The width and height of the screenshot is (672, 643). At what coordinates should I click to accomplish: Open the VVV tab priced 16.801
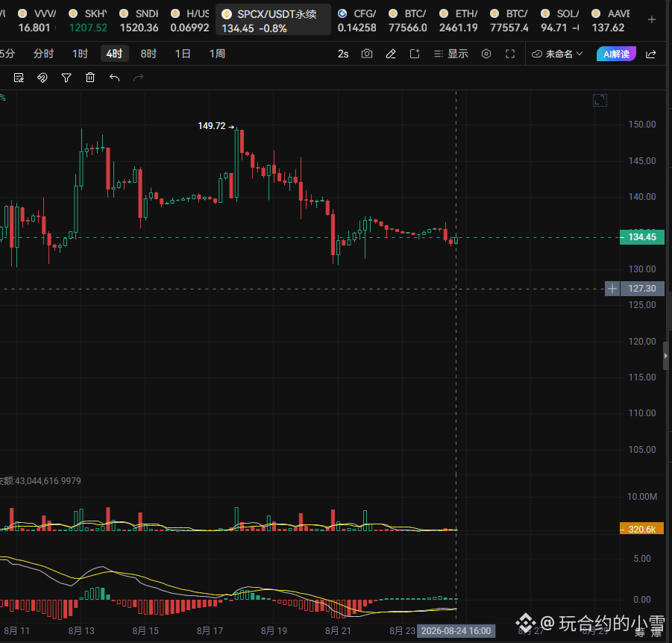tap(37, 20)
